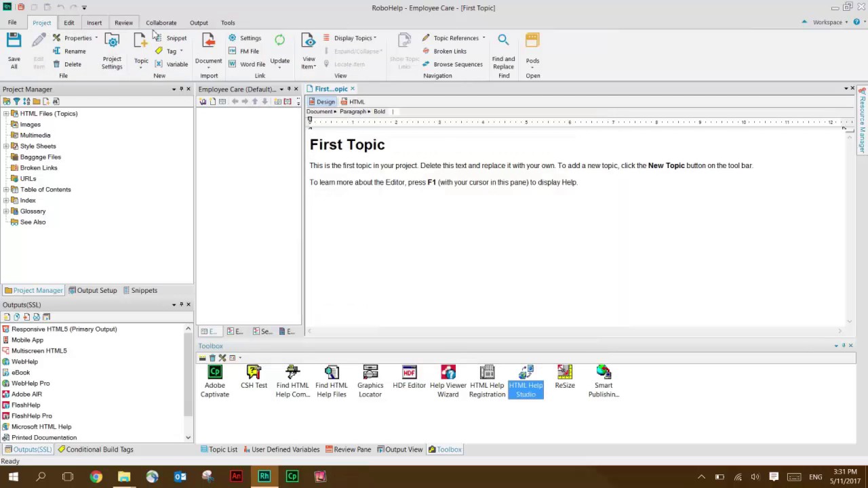
Task: Close the First Topic editor tab
Action: [x=353, y=89]
